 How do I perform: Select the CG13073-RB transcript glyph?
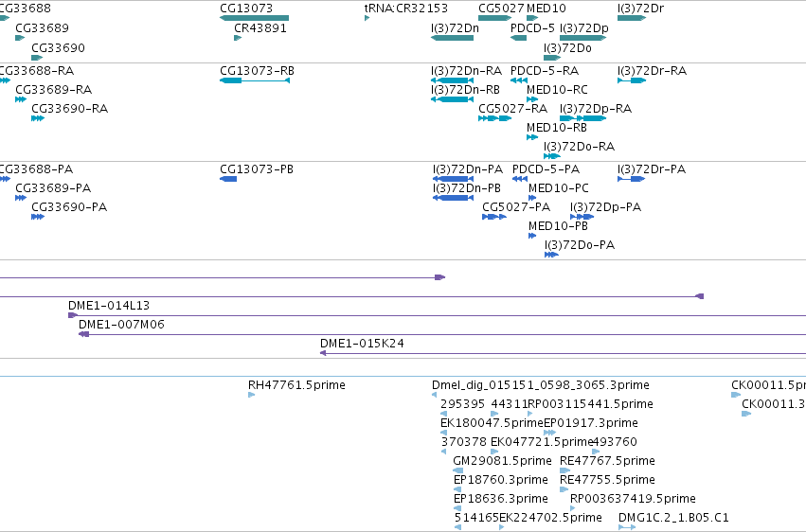point(255,80)
